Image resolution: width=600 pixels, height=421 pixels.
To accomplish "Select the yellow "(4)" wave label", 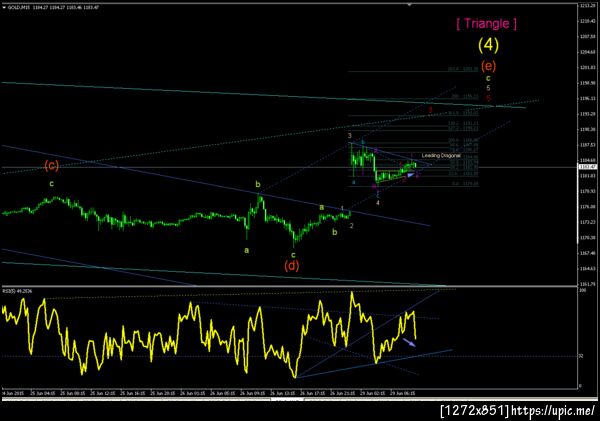I will [x=488, y=45].
